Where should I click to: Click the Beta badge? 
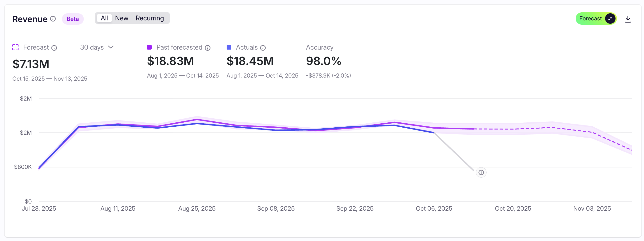[x=73, y=19]
